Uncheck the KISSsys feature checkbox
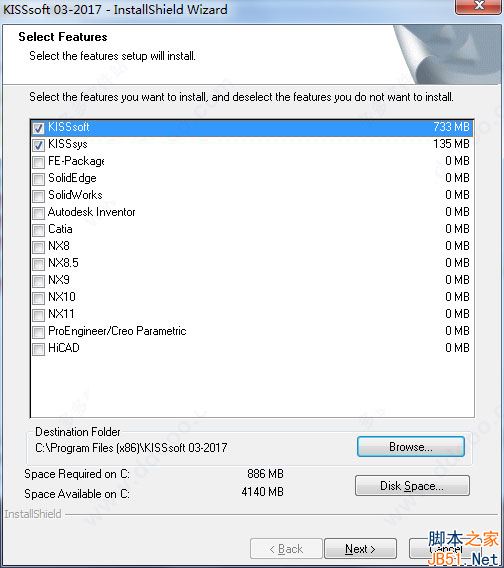This screenshot has height=568, width=504. pos(38,145)
